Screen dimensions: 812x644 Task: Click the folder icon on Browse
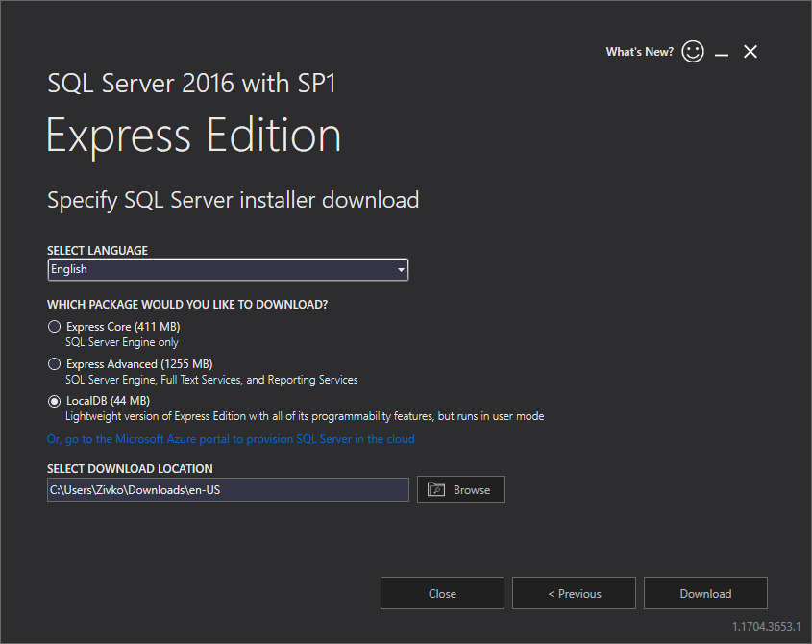[436, 490]
